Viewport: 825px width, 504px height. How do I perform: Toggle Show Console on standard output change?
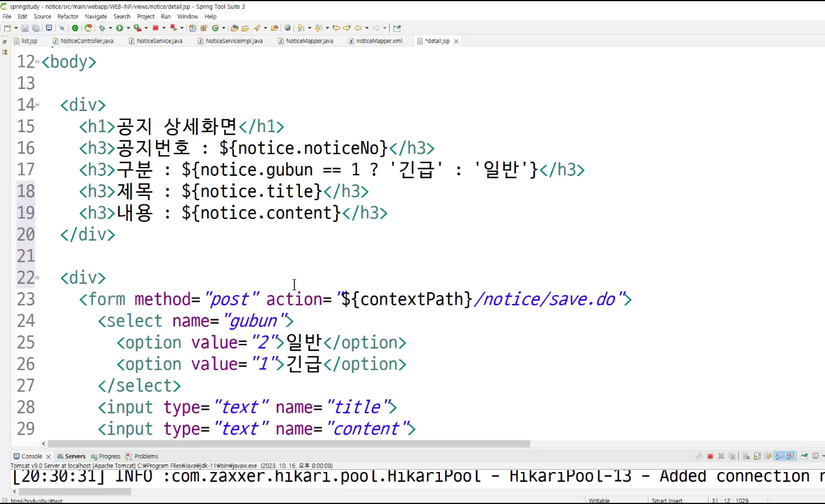779,456
